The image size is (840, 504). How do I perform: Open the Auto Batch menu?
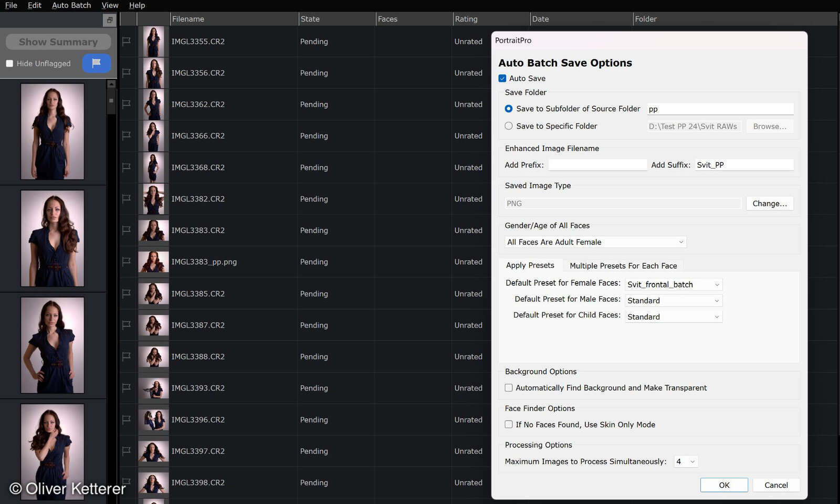pyautogui.click(x=71, y=5)
